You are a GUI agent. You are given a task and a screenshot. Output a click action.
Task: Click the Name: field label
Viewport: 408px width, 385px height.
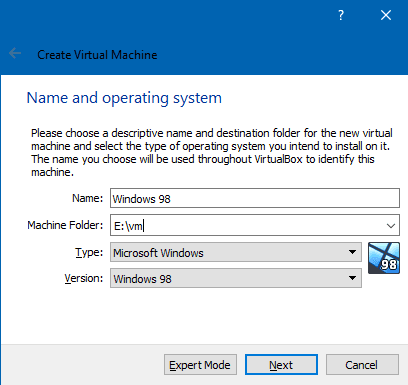(x=88, y=198)
